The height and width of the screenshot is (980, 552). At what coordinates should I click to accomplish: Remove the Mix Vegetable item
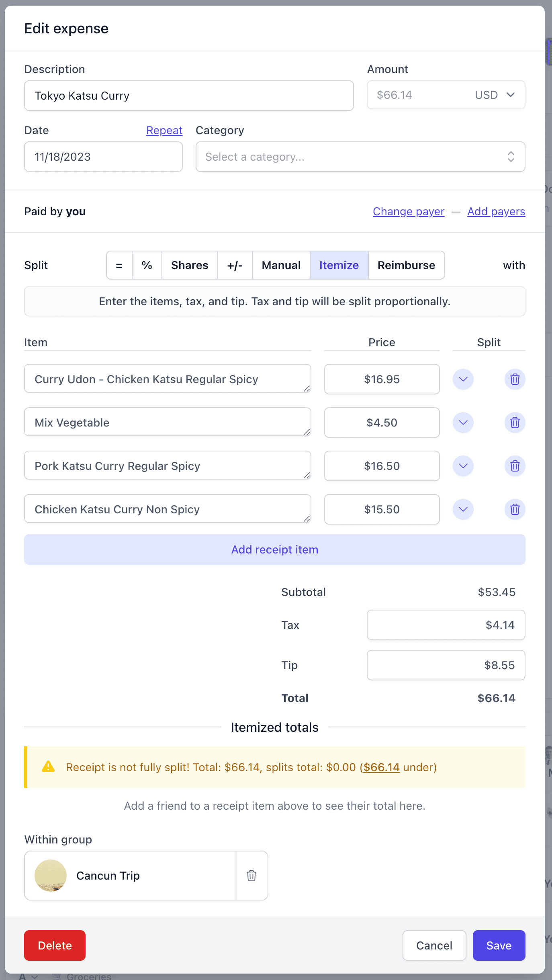pyautogui.click(x=515, y=423)
